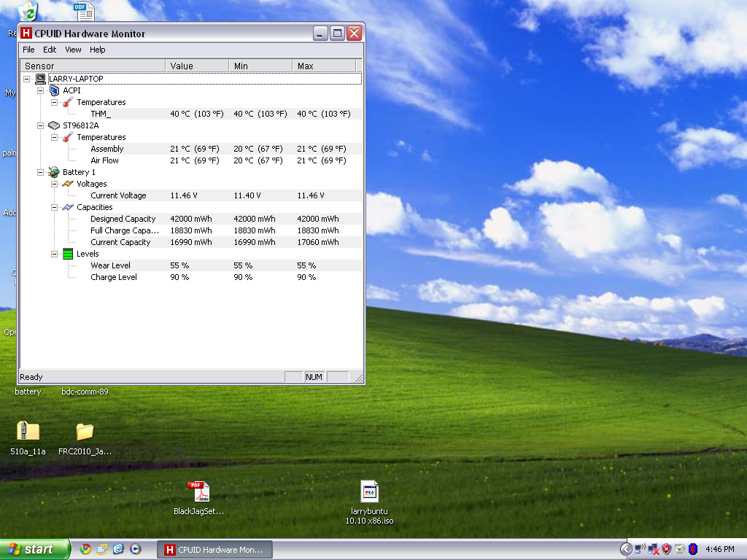Image resolution: width=747 pixels, height=560 pixels.
Task: Open the BlackJagSet PDF desktop icon
Action: pyautogui.click(x=198, y=492)
